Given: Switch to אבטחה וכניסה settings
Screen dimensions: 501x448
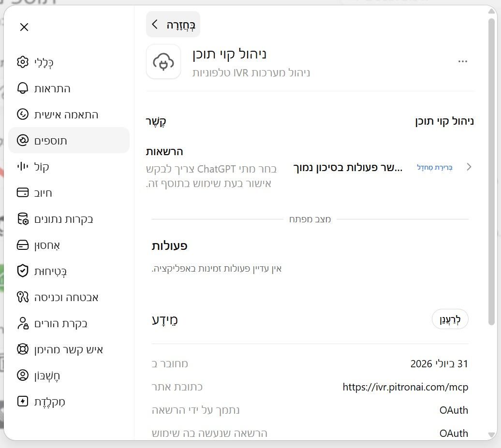Looking at the screenshot, I should (69, 297).
